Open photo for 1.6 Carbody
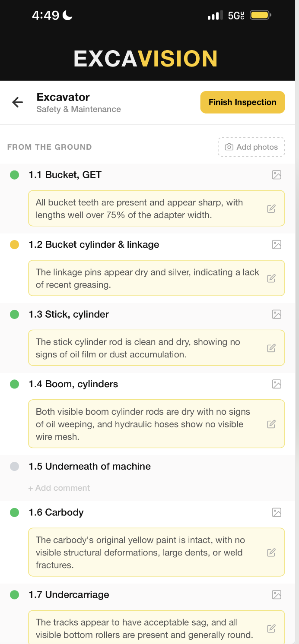 point(277,512)
